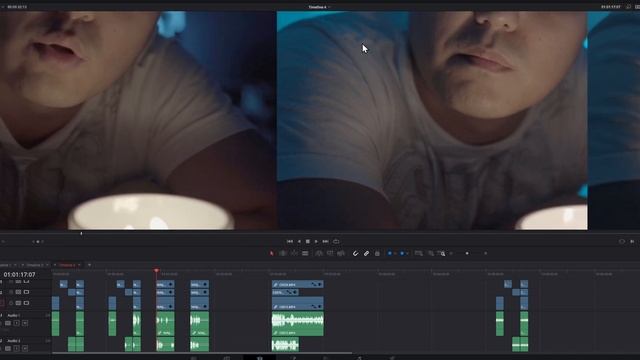Activate the Trim Edit Mode tool
640x360 pixels.
283,253
